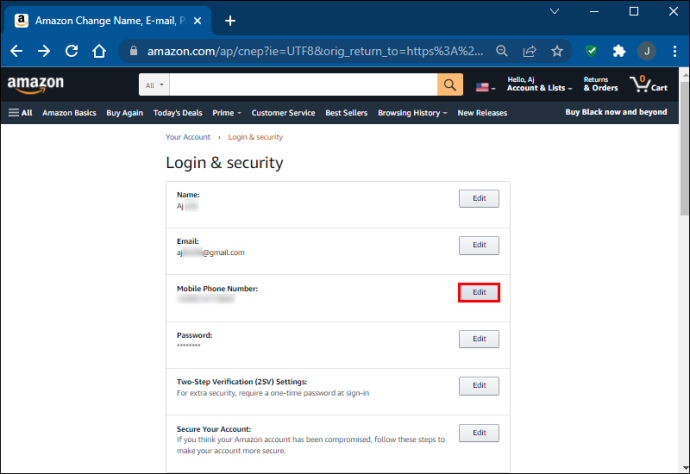Open Today's Deals
690x474 pixels.
tap(178, 113)
